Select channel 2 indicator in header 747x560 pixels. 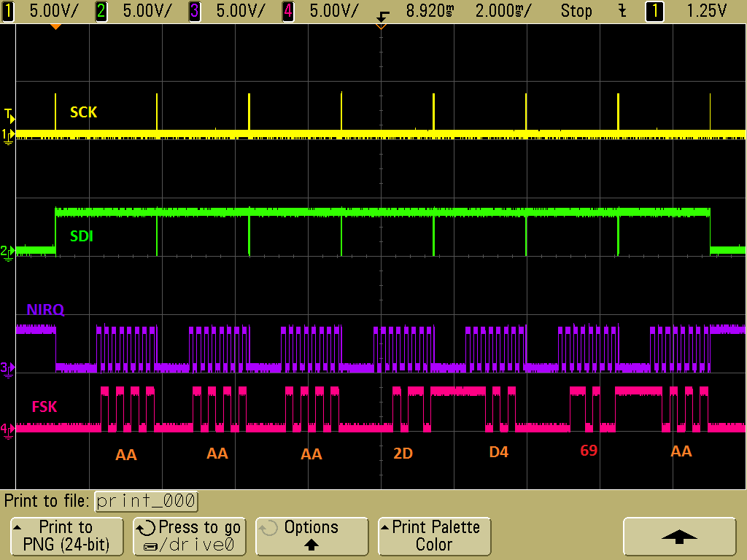tap(101, 11)
